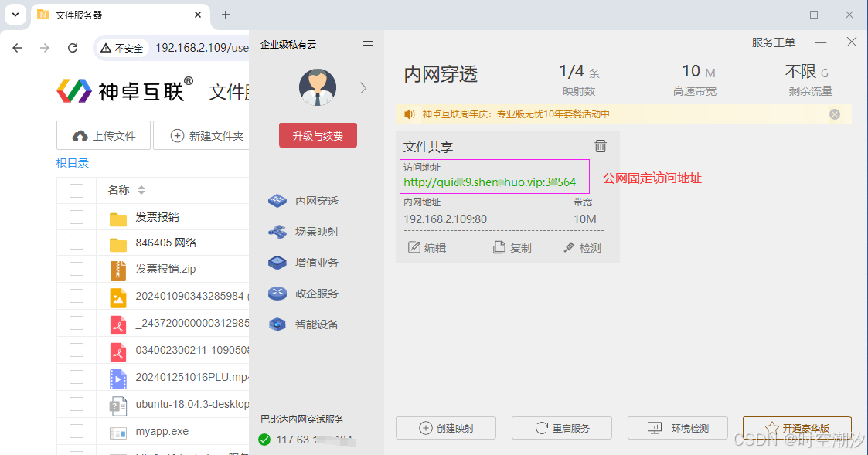Close the anniversary announcement banner
Screen dimensions: 868x455
[x=835, y=114]
